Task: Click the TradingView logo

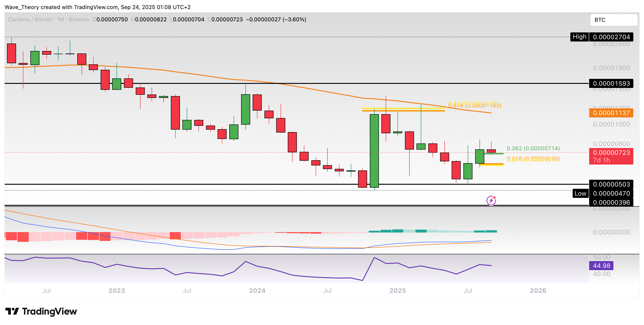Action: (41, 311)
